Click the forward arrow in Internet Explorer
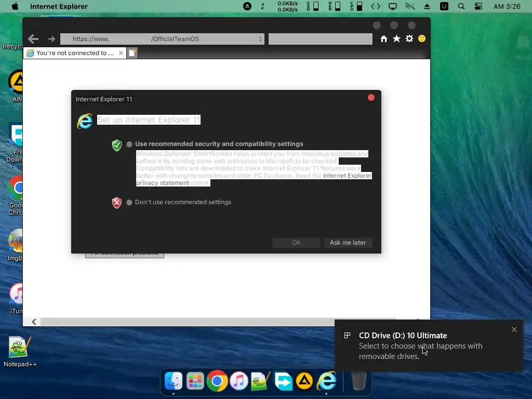532x399 pixels. 51,39
